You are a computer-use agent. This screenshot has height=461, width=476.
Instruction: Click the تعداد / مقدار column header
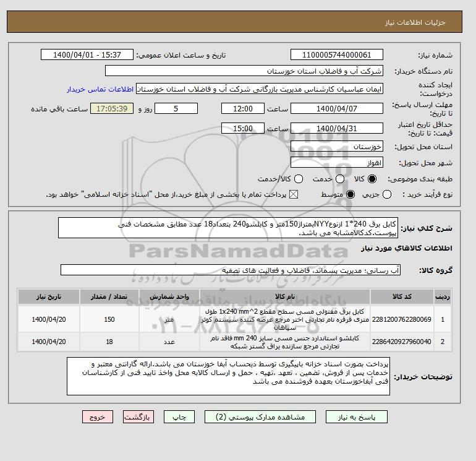click(x=109, y=296)
